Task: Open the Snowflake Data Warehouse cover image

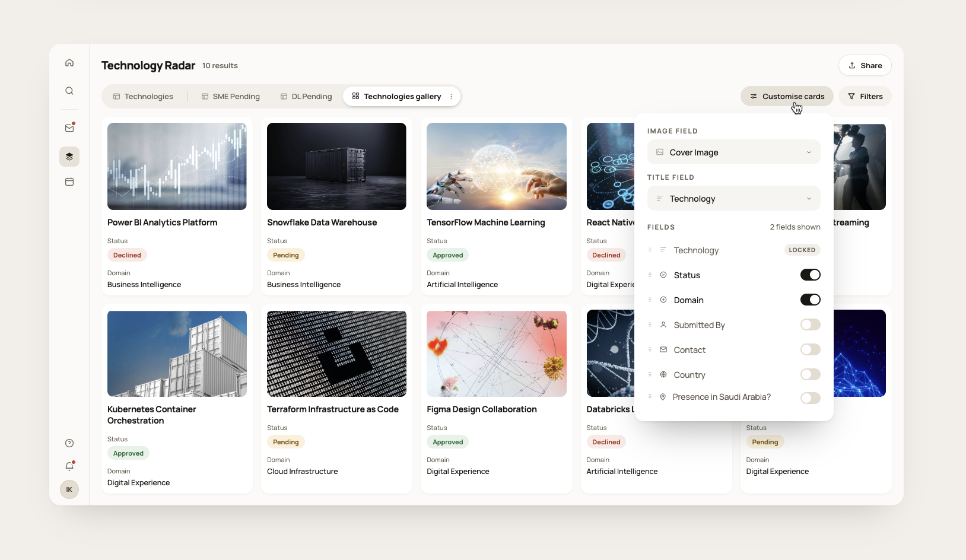Action: point(336,166)
